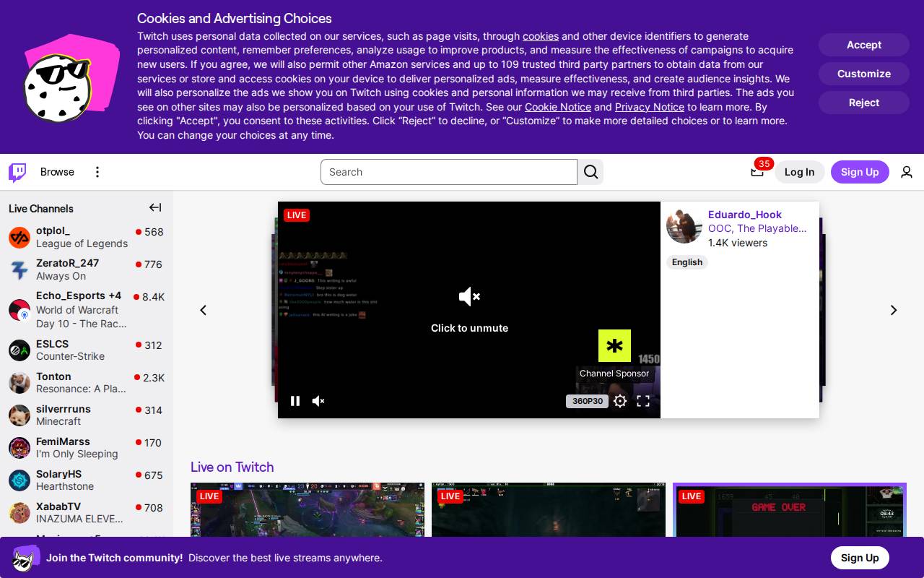
Task: Click the Live Channels sidebar heading
Action: [x=41, y=208]
